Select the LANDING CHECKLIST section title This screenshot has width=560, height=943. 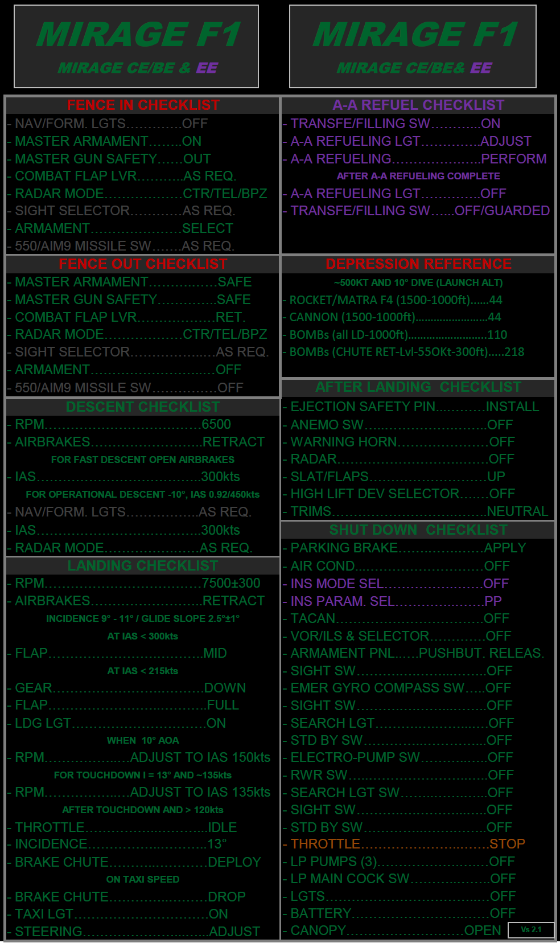click(x=143, y=566)
